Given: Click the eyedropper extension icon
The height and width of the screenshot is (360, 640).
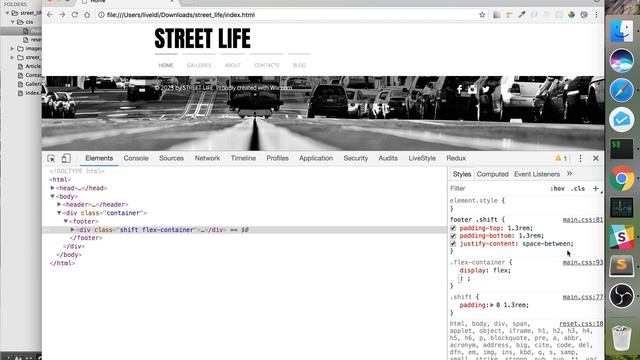Looking at the screenshot, I should (522, 15).
